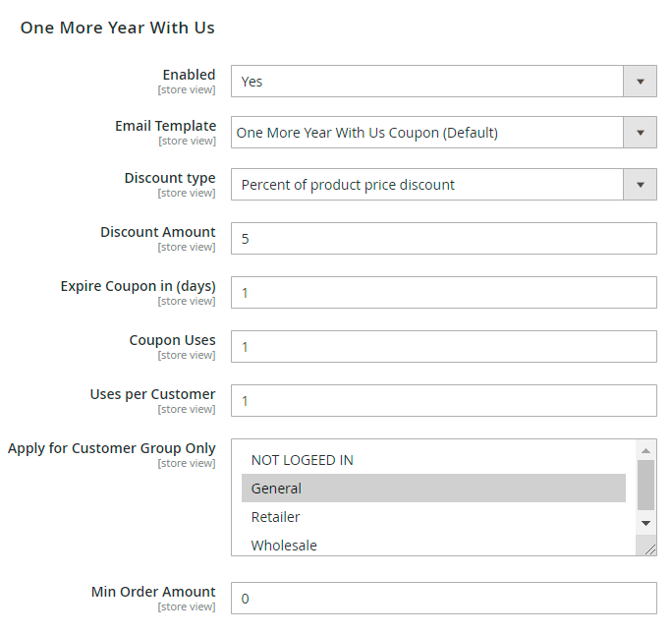The height and width of the screenshot is (634, 672).
Task: Click the Percent of product price discount select
Action: pyautogui.click(x=427, y=185)
